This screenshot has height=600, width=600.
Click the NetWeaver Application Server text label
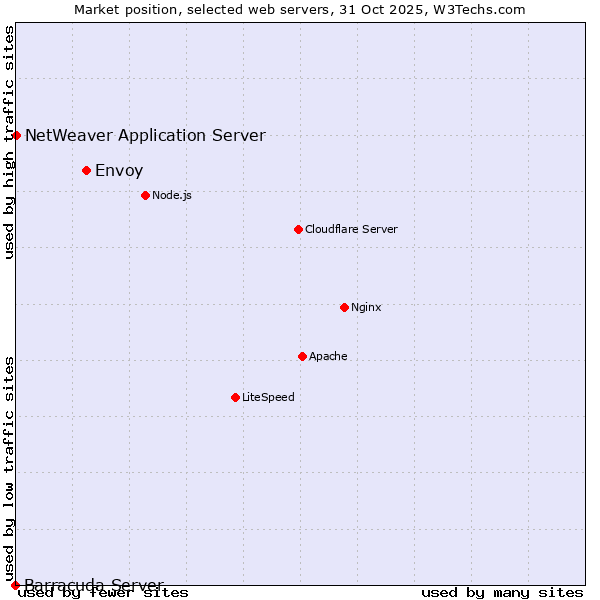pyautogui.click(x=145, y=136)
